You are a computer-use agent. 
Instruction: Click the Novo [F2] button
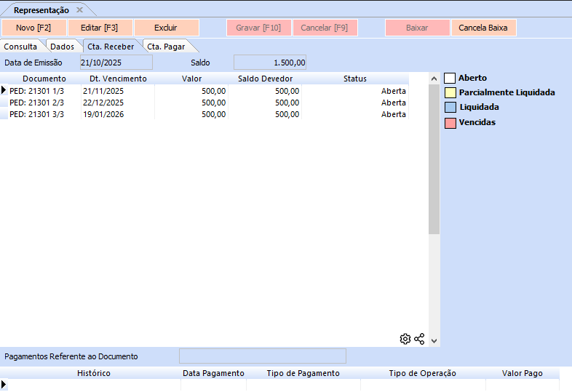tap(35, 28)
